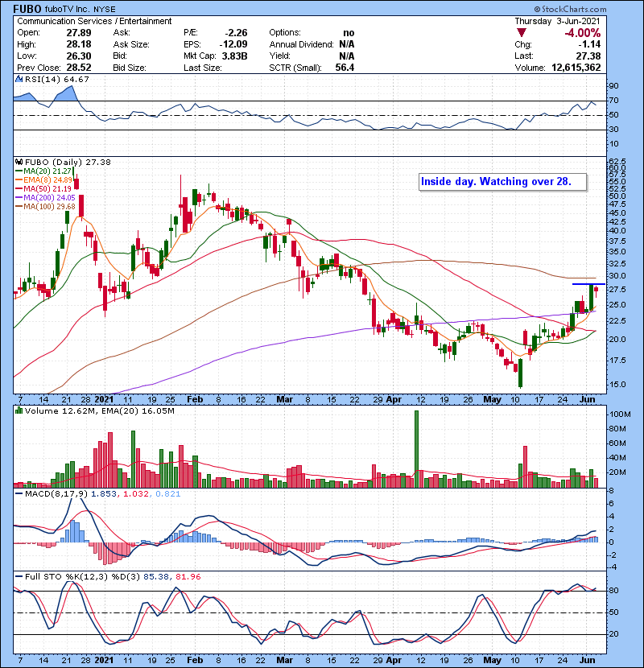Screen dimensions: 644x668
Task: Click the fuboTV Inc. NYSE company name
Action: pos(80,10)
